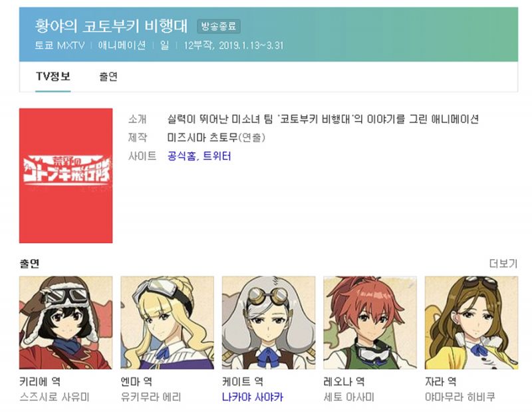Click 더보기 to see more cast

click(503, 263)
